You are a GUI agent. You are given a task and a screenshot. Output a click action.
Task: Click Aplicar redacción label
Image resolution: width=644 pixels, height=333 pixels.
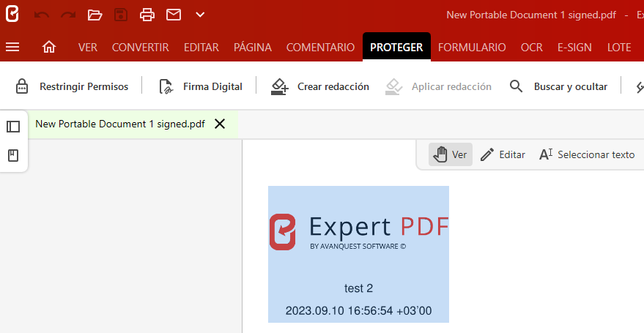pyautogui.click(x=451, y=87)
